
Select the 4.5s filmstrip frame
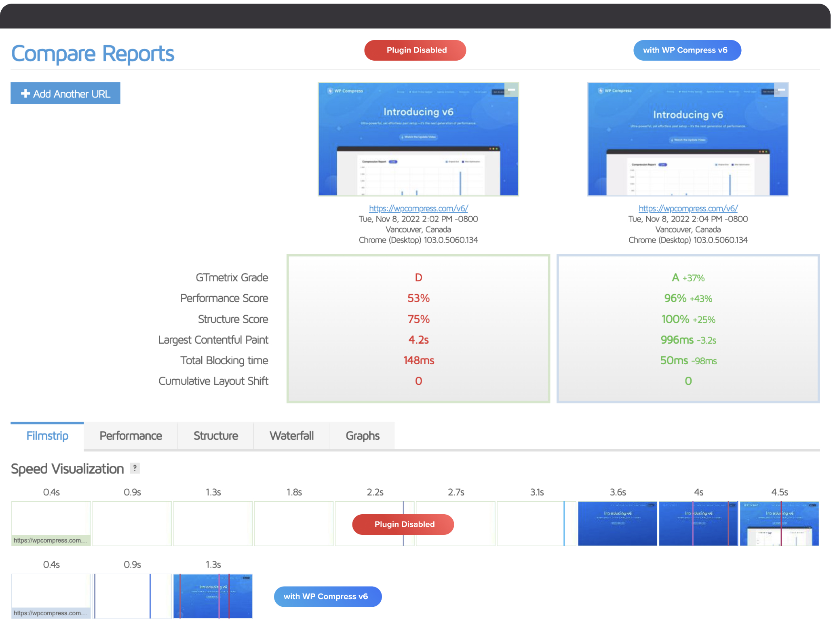click(x=779, y=524)
